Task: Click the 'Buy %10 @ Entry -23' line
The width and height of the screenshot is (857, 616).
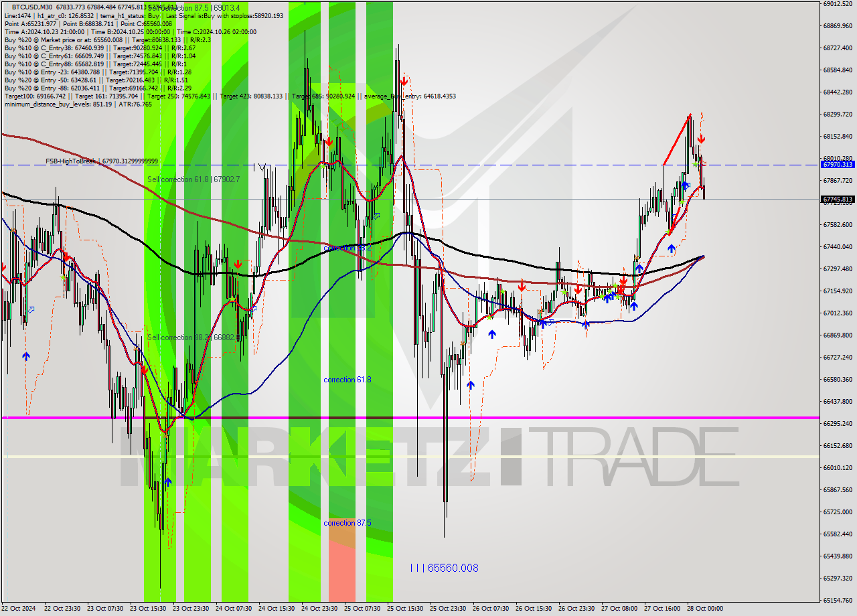Action: 98,72
